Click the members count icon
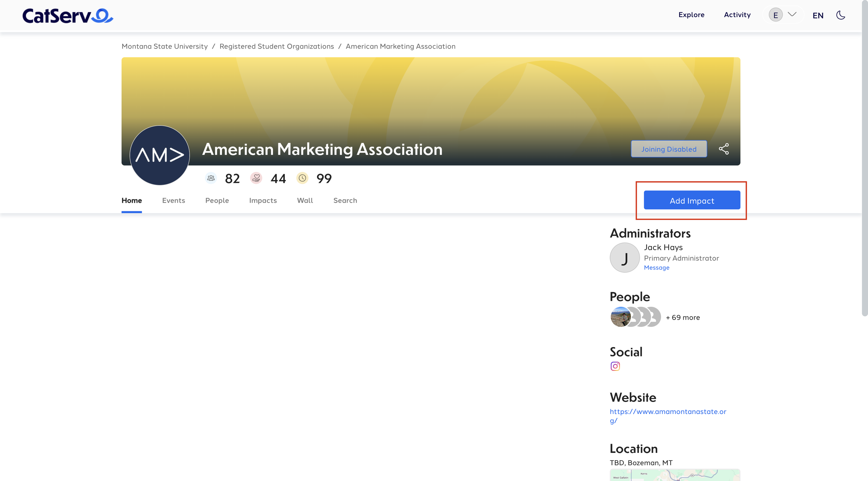The height and width of the screenshot is (481, 868). (211, 178)
